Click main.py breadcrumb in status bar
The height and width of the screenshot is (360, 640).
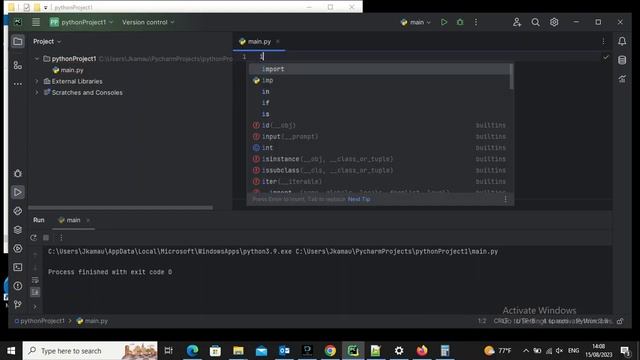tap(93, 321)
